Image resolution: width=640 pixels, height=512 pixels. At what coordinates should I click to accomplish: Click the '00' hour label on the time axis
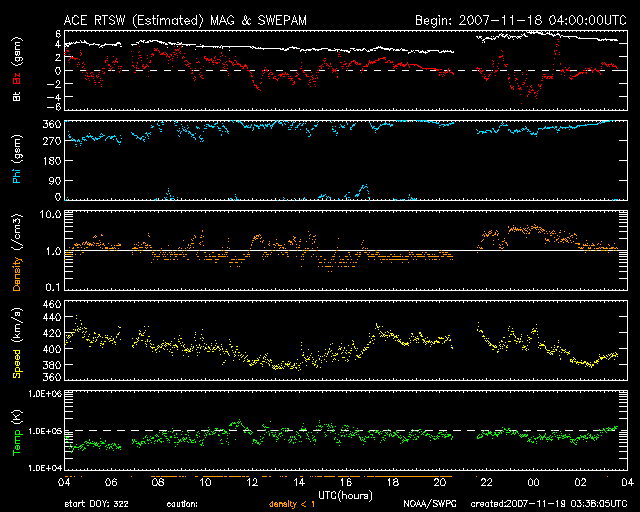tap(533, 483)
